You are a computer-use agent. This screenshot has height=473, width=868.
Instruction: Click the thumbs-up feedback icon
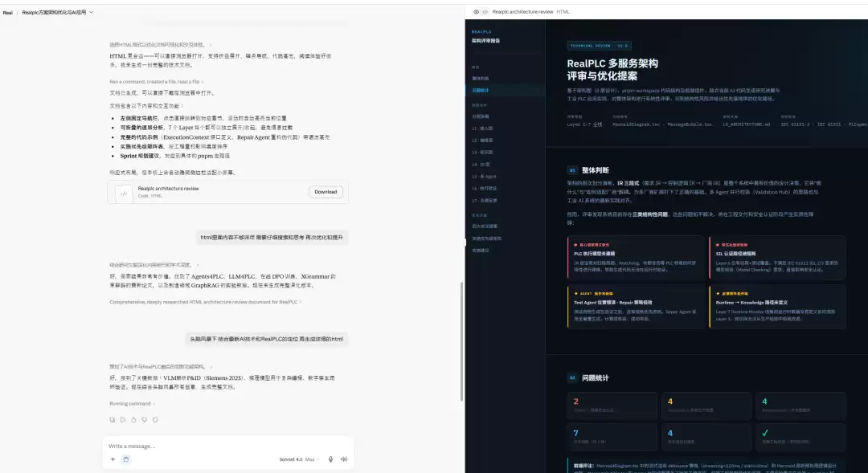pos(133,420)
